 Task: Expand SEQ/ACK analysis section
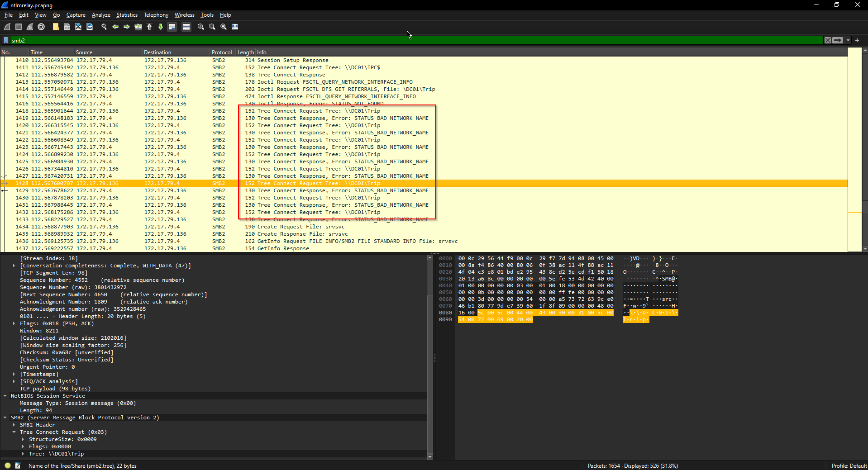14,381
